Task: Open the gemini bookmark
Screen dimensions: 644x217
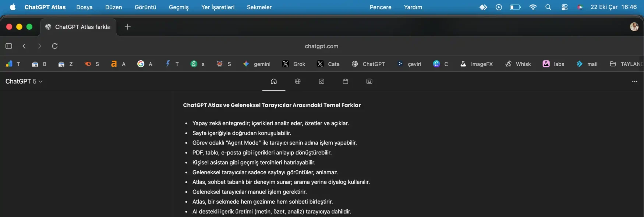Action: point(256,64)
